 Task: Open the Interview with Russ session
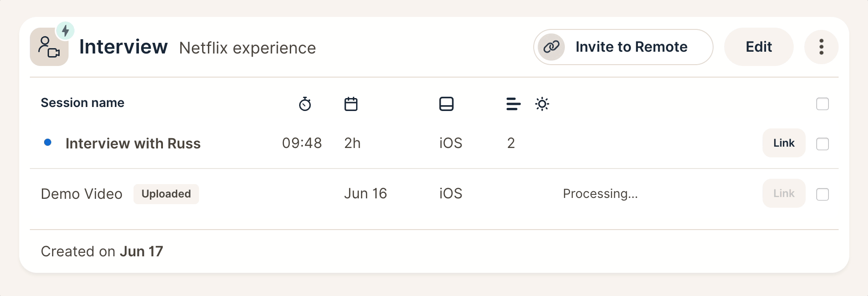point(133,143)
